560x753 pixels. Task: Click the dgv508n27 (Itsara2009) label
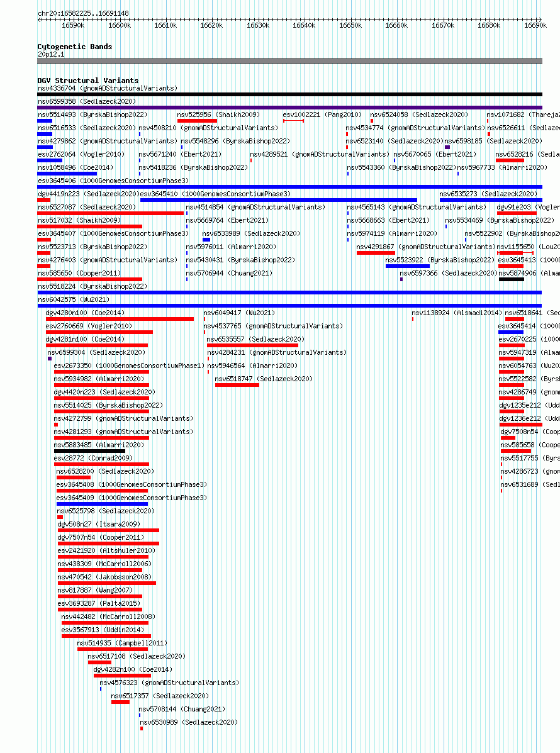[x=99, y=525]
